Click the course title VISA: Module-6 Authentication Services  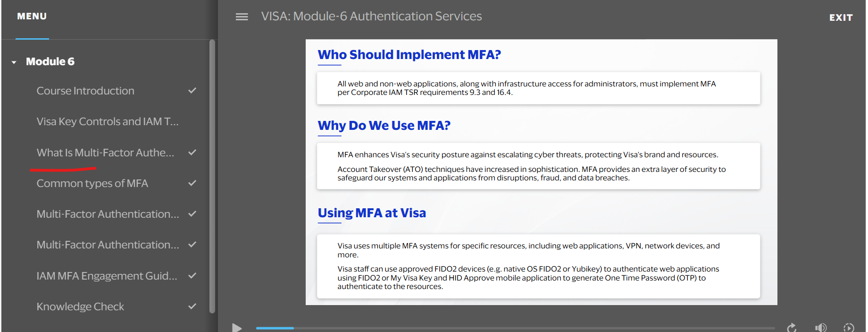pyautogui.click(x=372, y=16)
